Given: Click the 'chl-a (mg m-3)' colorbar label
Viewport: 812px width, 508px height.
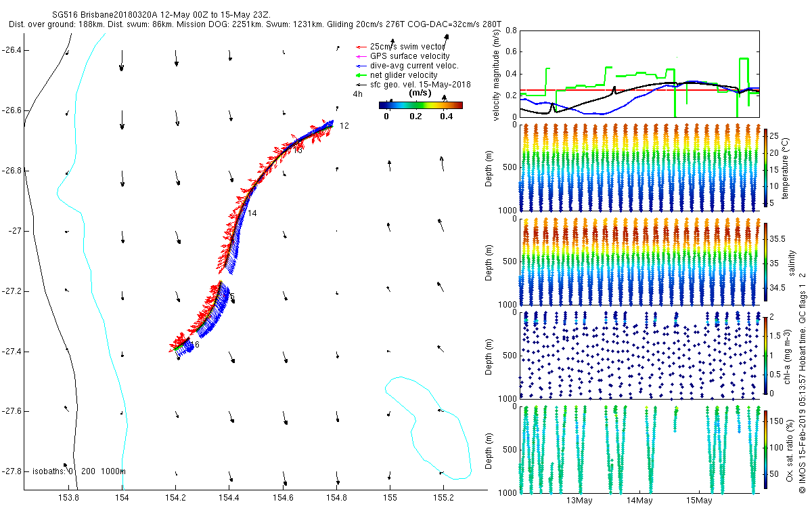Looking at the screenshot, I should (x=787, y=356).
